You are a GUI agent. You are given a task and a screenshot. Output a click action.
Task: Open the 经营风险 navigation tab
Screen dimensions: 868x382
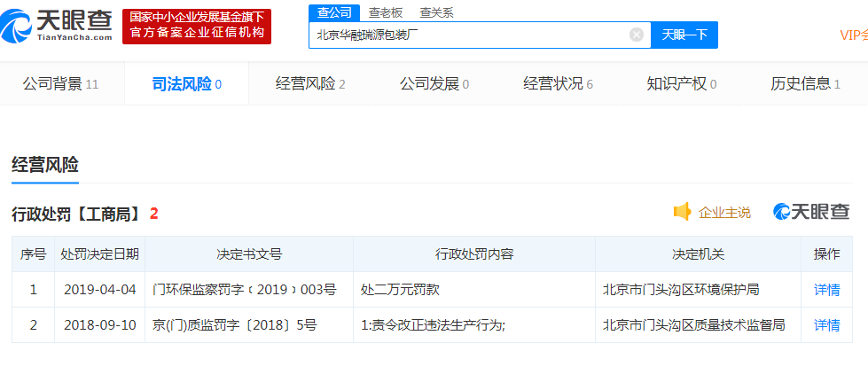point(310,83)
